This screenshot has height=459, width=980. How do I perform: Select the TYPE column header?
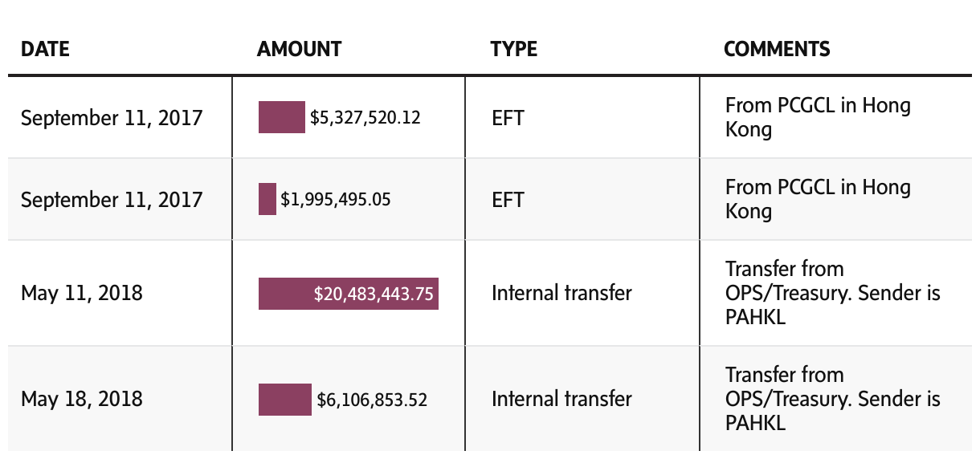(x=513, y=49)
